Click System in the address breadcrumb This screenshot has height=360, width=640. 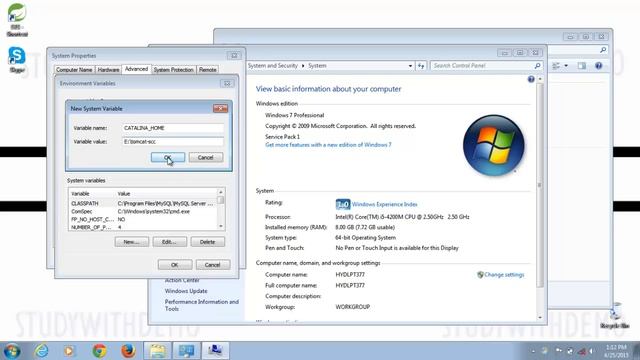317,66
